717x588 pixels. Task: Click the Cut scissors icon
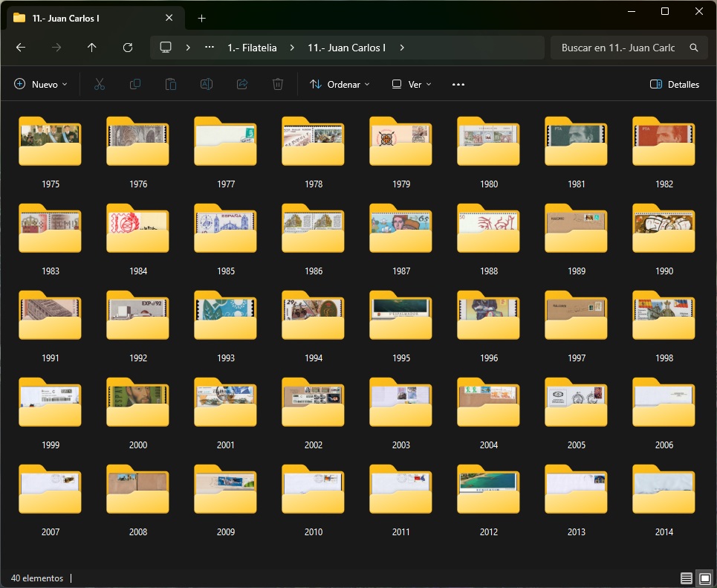[100, 85]
